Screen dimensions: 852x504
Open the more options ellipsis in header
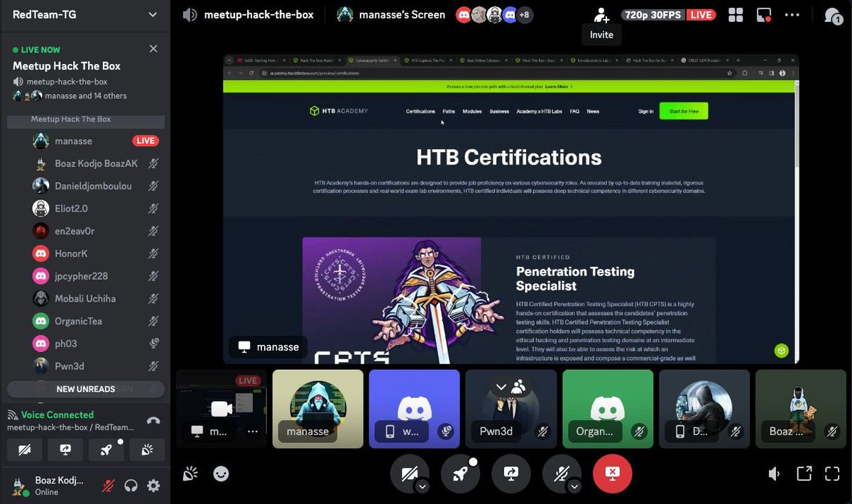pos(792,15)
